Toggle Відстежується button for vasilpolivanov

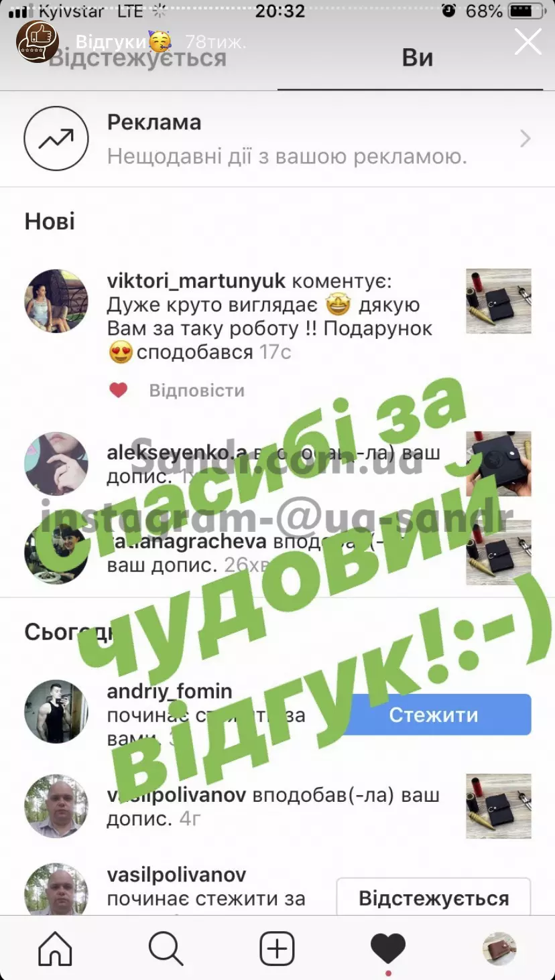pos(434,898)
